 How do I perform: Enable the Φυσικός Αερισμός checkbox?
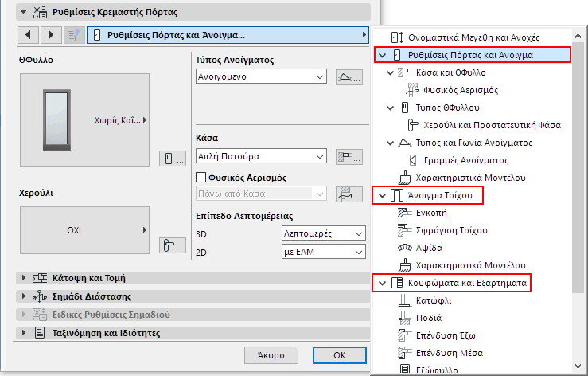coord(201,178)
